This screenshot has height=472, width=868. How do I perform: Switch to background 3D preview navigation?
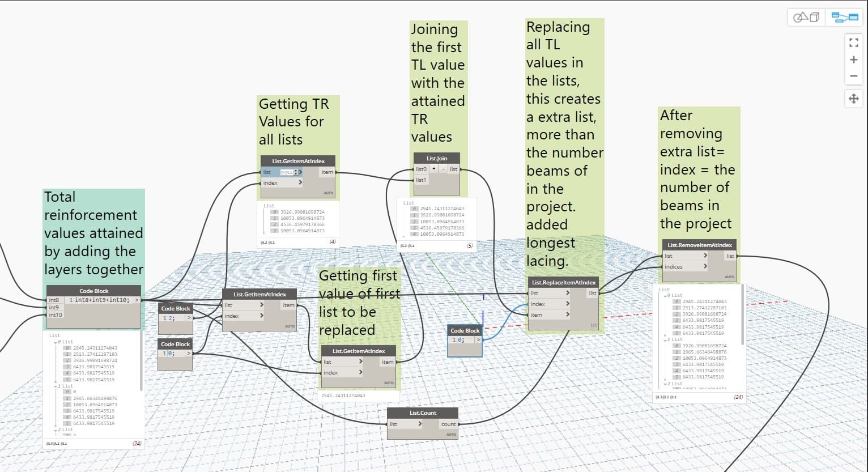[806, 18]
